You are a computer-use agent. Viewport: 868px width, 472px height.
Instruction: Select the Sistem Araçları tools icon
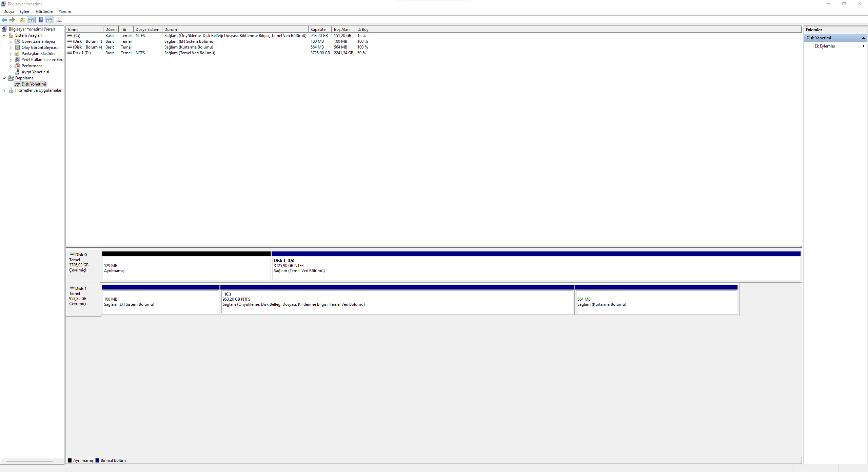coord(11,35)
